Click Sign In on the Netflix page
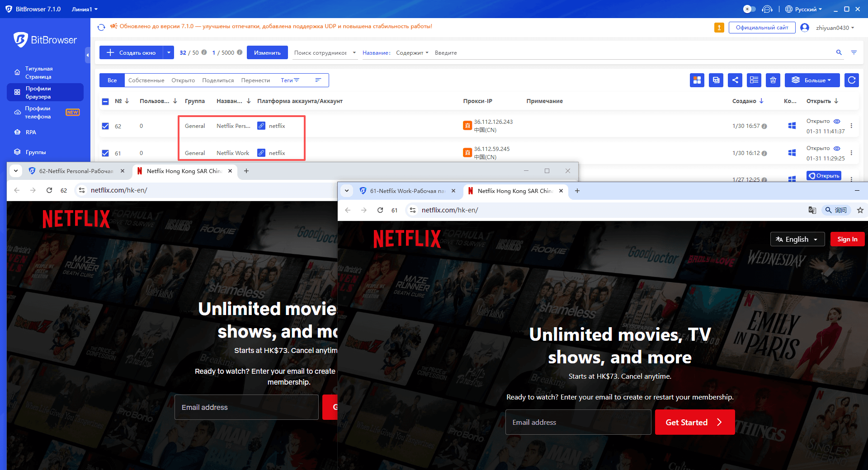 [x=847, y=239]
